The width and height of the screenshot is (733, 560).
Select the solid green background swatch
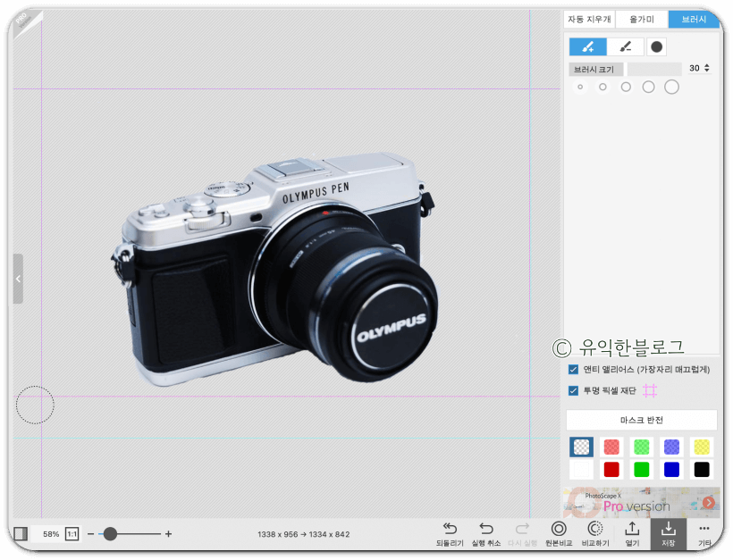(642, 470)
